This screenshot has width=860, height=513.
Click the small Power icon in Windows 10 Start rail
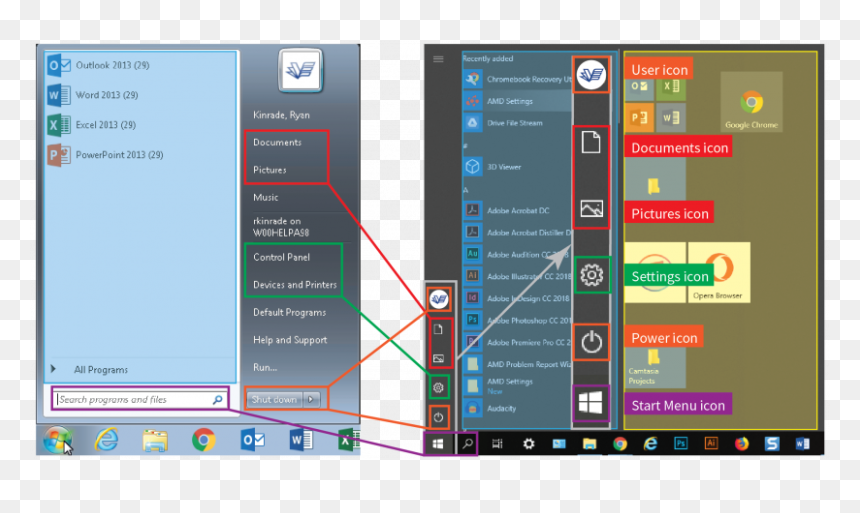(x=438, y=417)
